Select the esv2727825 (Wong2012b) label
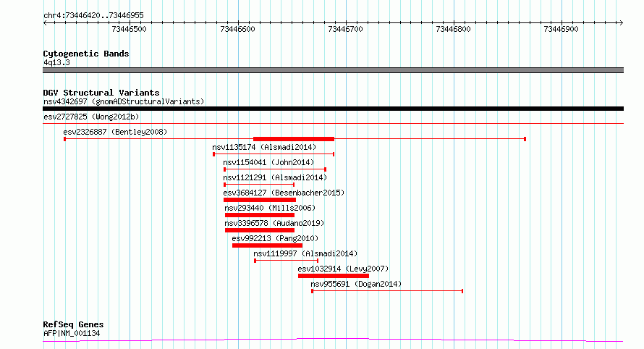The image size is (644, 349). tap(91, 117)
